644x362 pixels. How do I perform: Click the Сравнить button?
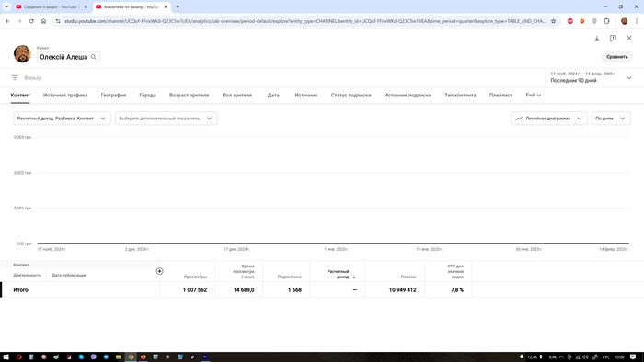pos(617,57)
